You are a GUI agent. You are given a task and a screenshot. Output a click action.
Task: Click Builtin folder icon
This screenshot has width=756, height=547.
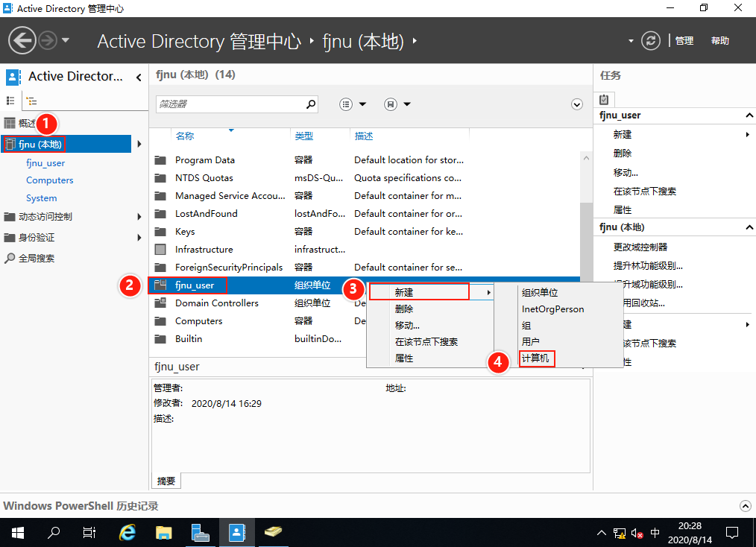160,339
